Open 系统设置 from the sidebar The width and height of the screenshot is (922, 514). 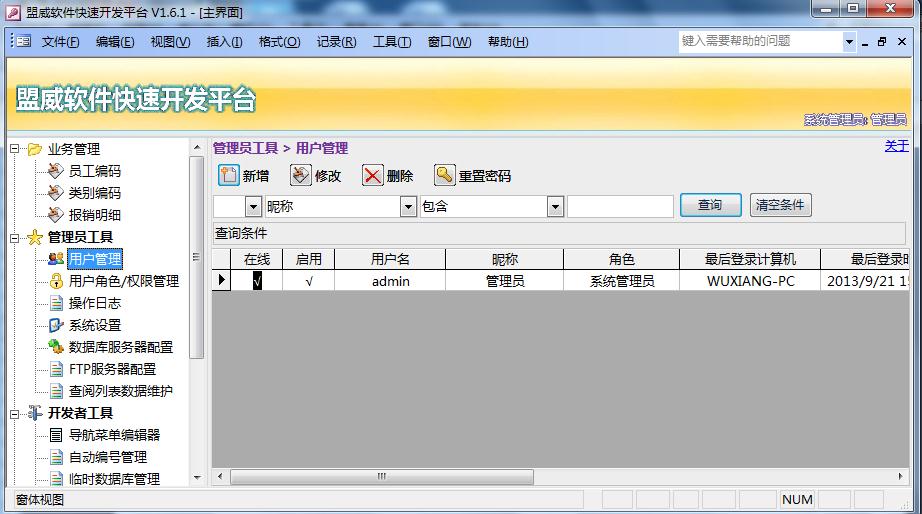click(94, 325)
